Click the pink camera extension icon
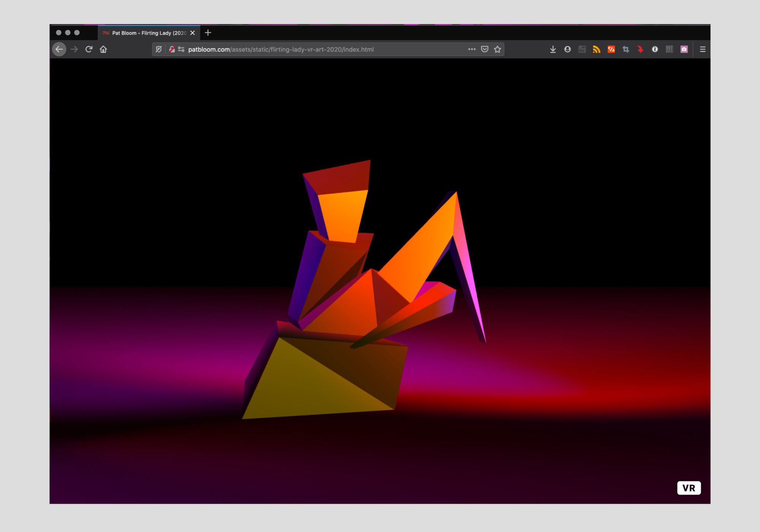The image size is (760, 532). [684, 49]
